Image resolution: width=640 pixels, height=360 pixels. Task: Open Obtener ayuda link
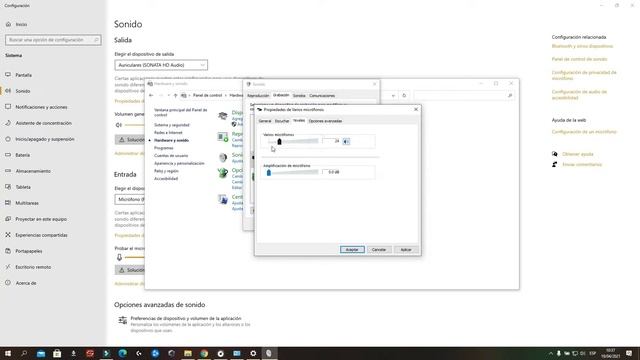(x=578, y=154)
